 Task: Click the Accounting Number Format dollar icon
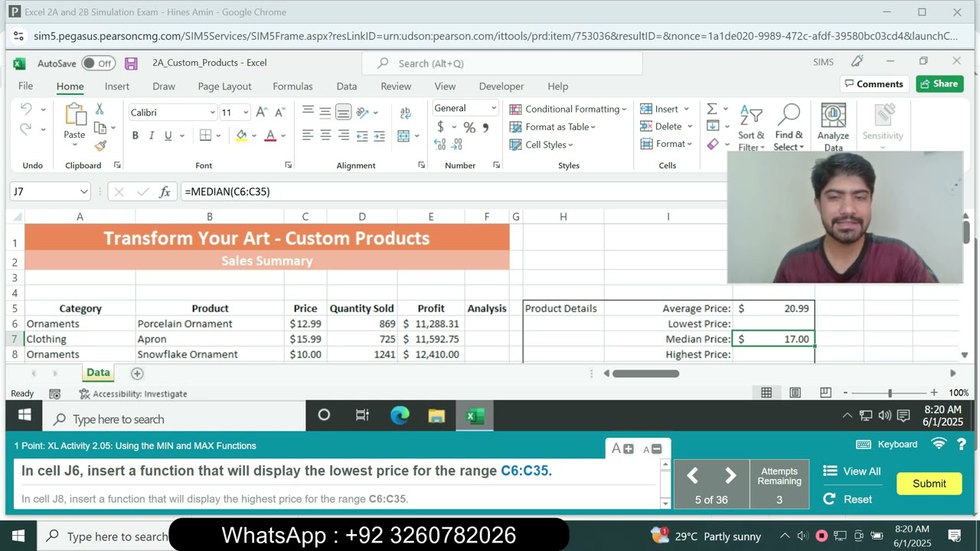(x=440, y=127)
